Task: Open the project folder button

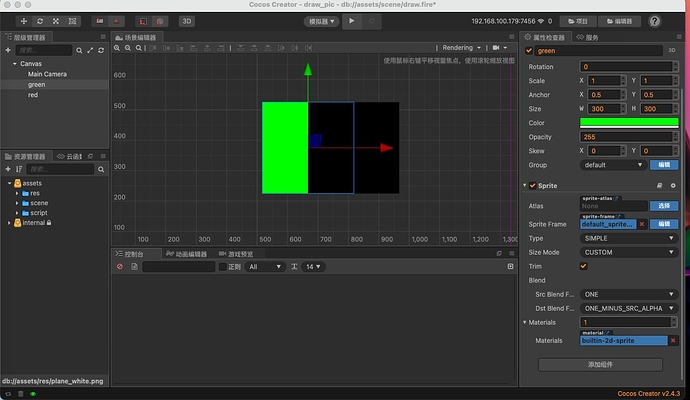Action: click(578, 21)
